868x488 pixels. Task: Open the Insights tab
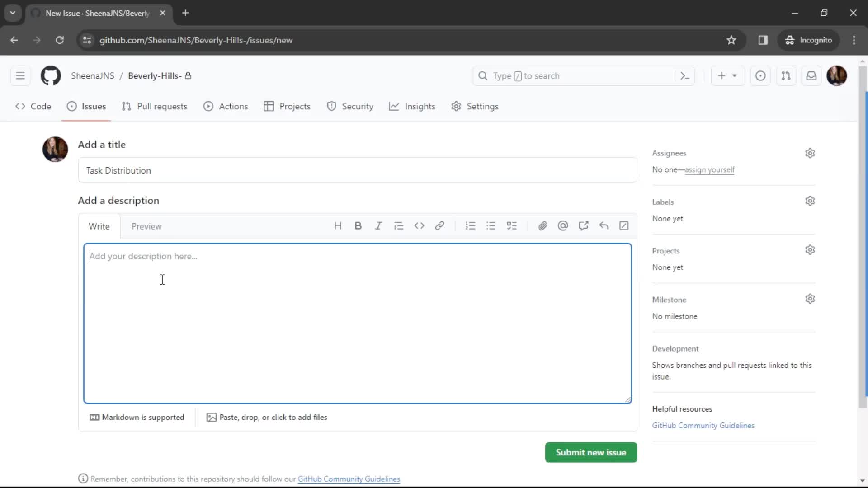[412, 107]
